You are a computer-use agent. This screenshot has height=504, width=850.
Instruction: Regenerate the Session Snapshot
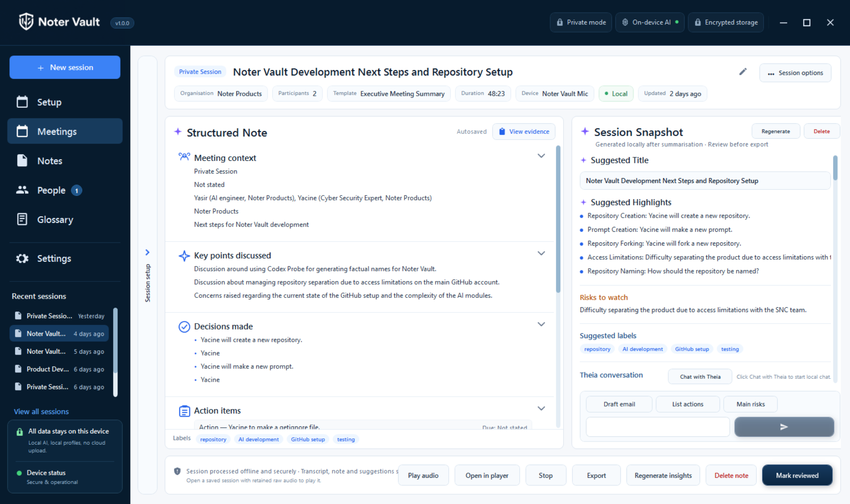pyautogui.click(x=776, y=131)
